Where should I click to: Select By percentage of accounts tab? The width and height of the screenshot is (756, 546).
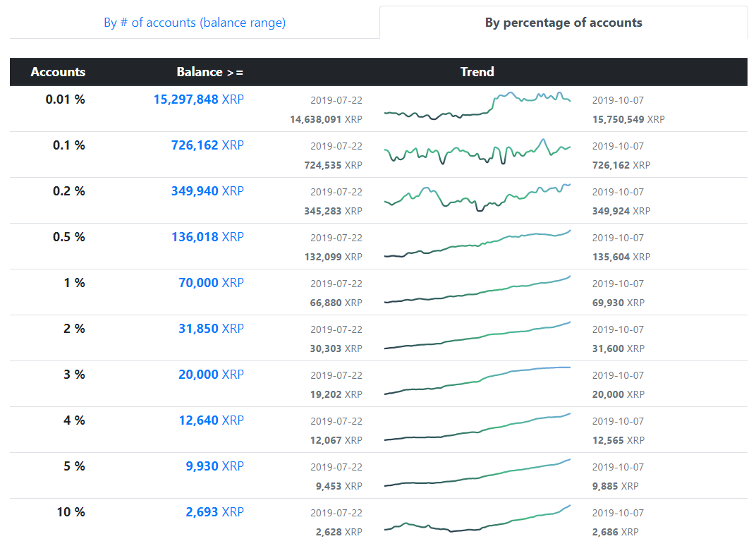[563, 23]
